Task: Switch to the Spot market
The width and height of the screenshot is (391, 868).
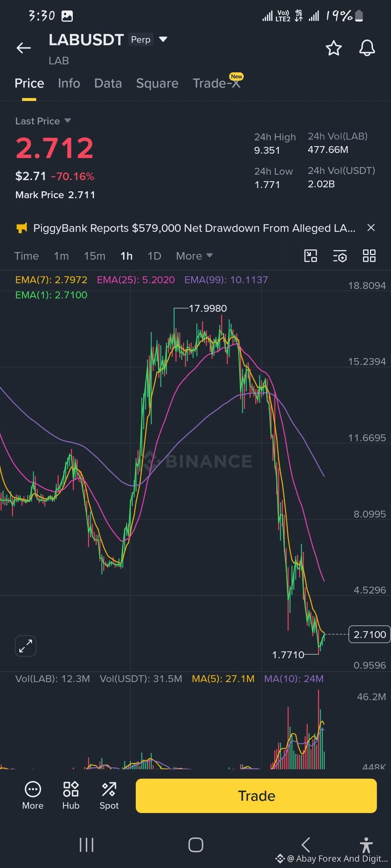Action: 109,796
